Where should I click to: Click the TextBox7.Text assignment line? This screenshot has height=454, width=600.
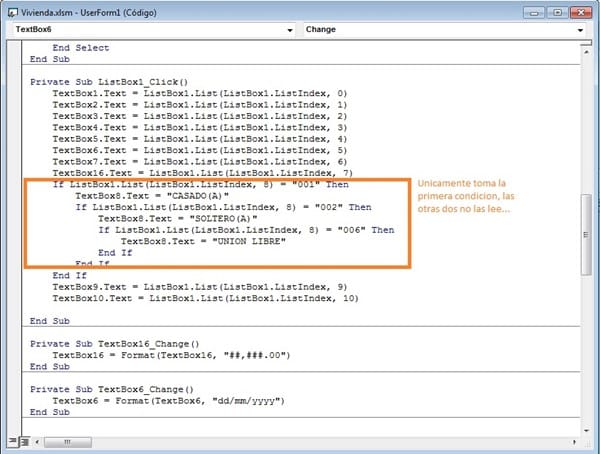click(x=199, y=162)
